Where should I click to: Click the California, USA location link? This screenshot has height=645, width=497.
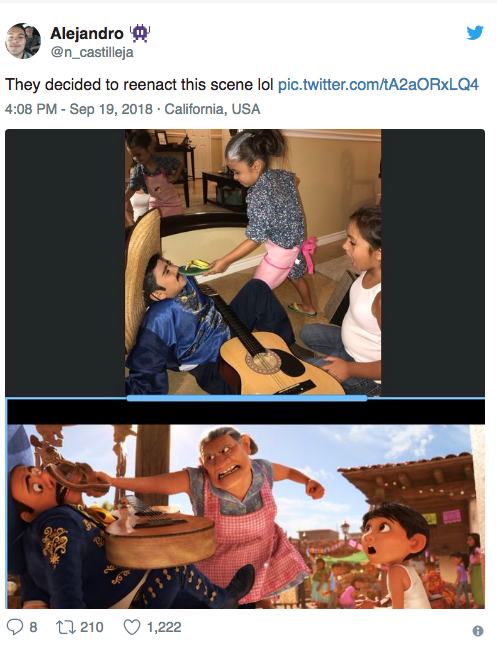[212, 109]
